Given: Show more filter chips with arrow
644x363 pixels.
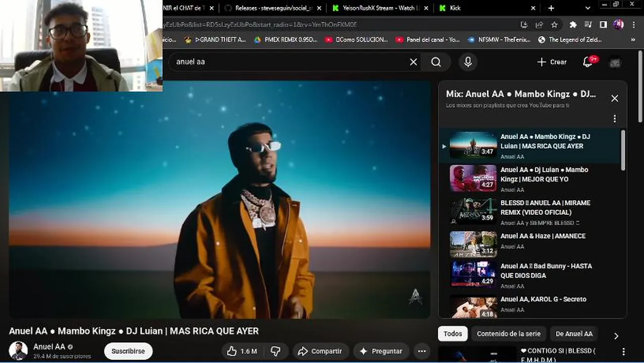Looking at the screenshot, I should click(616, 336).
